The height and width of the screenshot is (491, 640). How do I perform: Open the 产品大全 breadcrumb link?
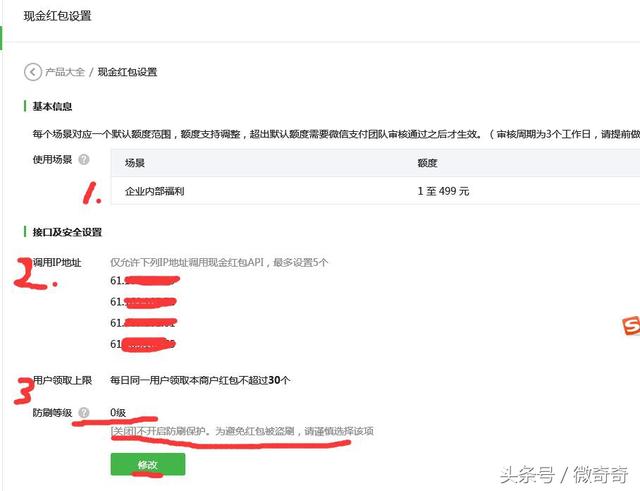(64, 72)
